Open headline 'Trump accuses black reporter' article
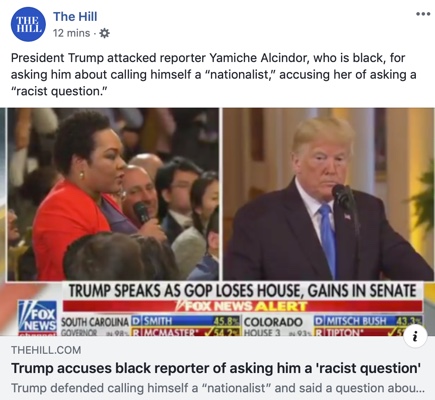435x400 pixels. (x=216, y=368)
